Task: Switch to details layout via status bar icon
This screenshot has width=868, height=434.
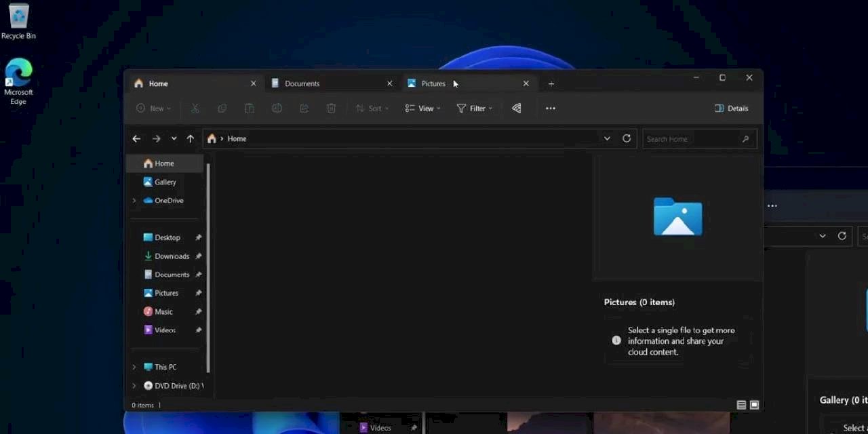Action: (x=741, y=404)
